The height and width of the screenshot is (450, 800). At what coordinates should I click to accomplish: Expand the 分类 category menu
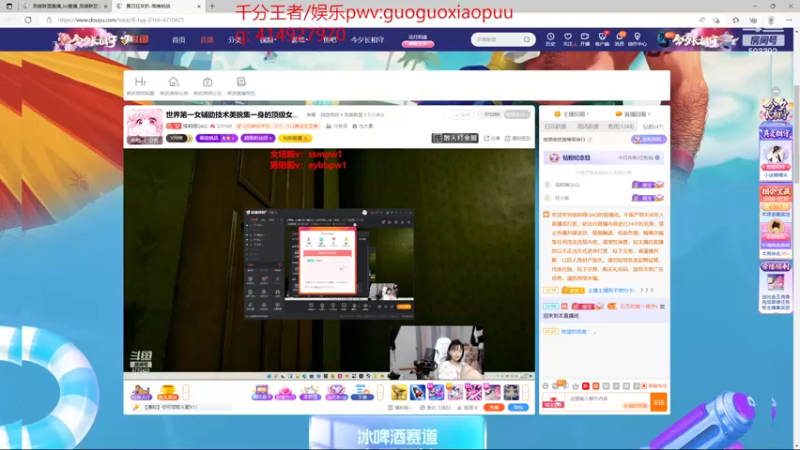click(235, 40)
